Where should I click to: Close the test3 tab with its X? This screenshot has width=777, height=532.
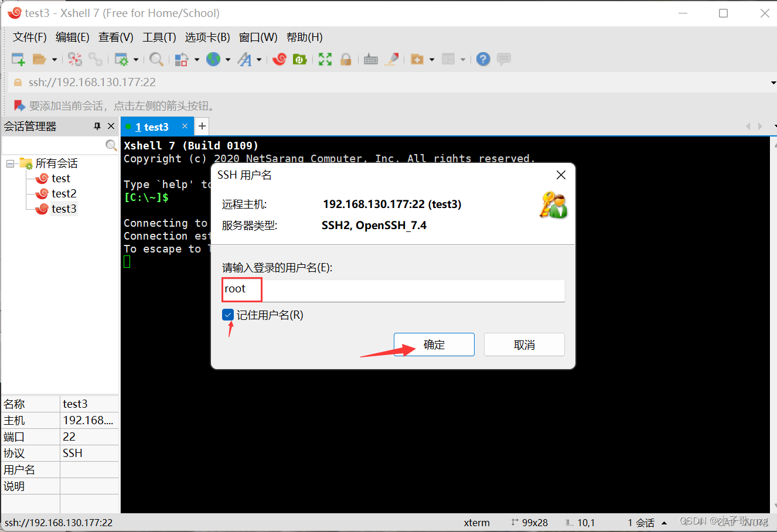[185, 126]
